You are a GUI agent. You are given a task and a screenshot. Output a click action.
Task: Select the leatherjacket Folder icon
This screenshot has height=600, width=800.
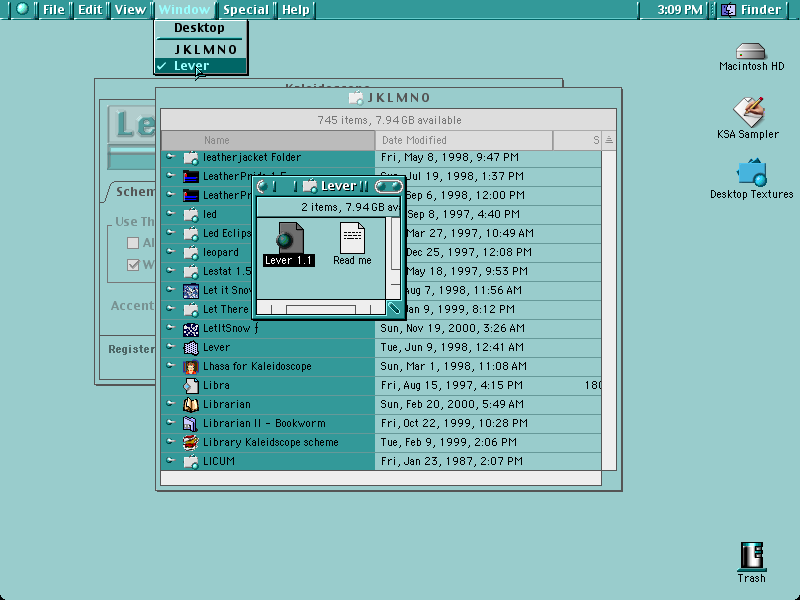191,157
